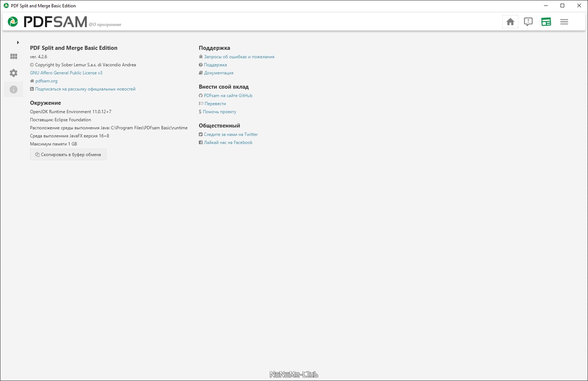The image size is (588, 381).
Task: Open the Поддержка support link
Action: (215, 65)
